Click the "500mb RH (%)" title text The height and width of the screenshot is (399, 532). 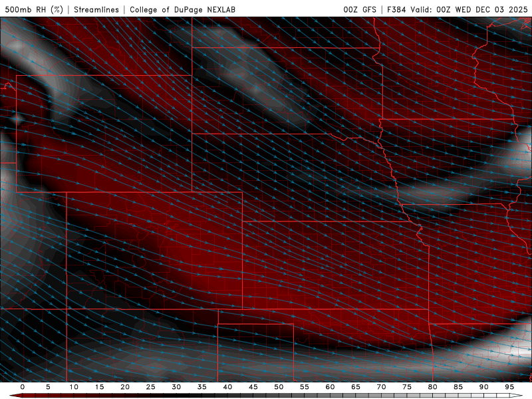click(x=34, y=9)
